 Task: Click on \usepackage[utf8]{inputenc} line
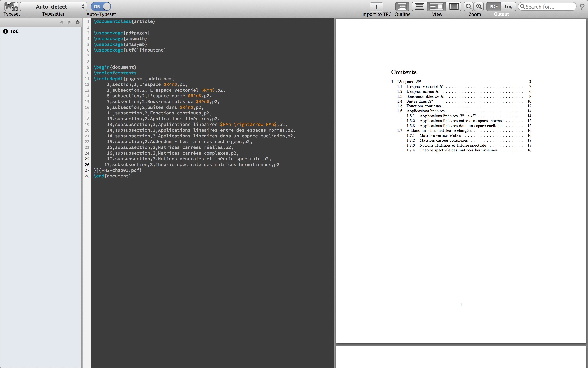(x=130, y=50)
